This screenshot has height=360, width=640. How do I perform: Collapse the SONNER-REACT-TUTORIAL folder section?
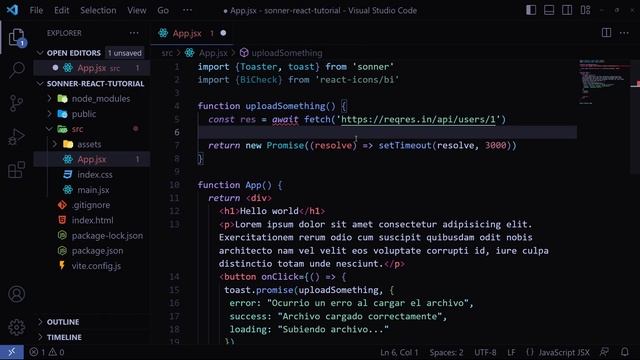(40, 83)
